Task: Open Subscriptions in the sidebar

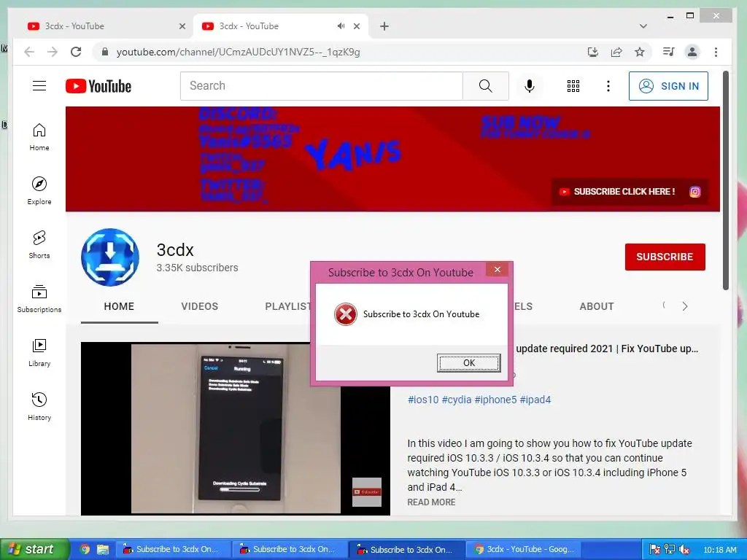Action: coord(39,298)
